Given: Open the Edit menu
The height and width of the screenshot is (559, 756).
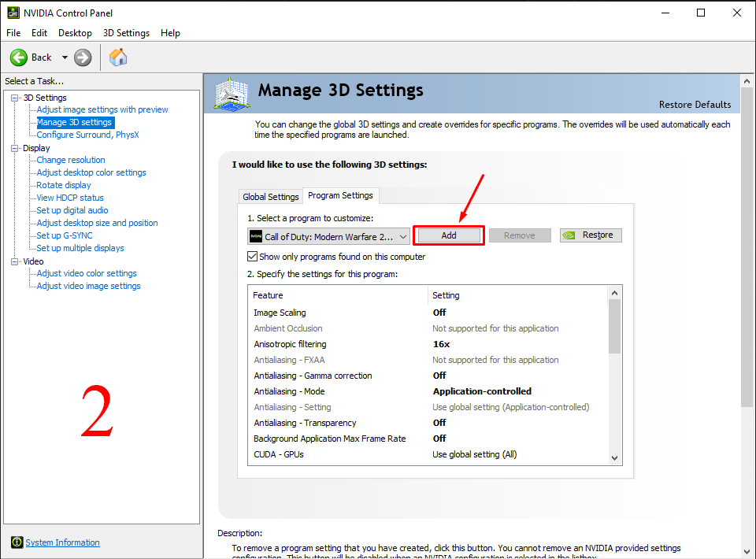Looking at the screenshot, I should pyautogui.click(x=39, y=33).
